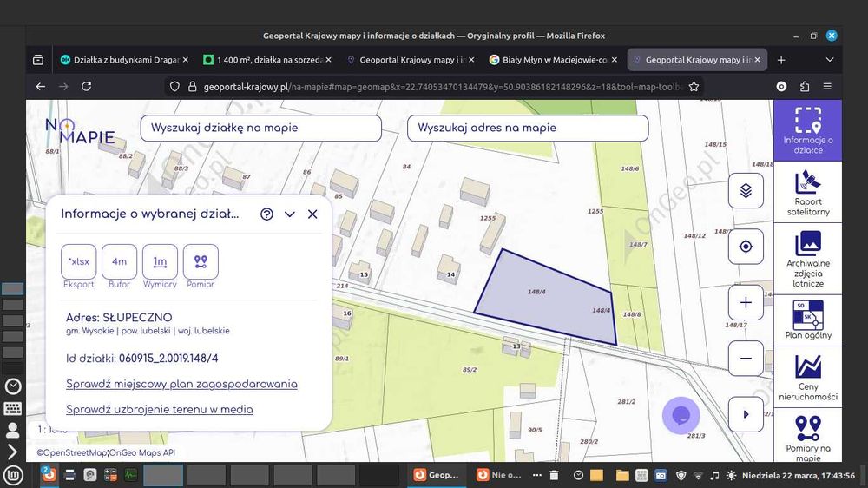
Task: Open the Raport satelitarny tool
Action: pos(807,192)
